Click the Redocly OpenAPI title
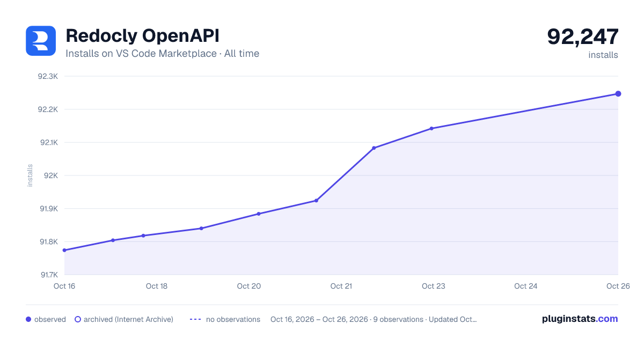 (142, 36)
